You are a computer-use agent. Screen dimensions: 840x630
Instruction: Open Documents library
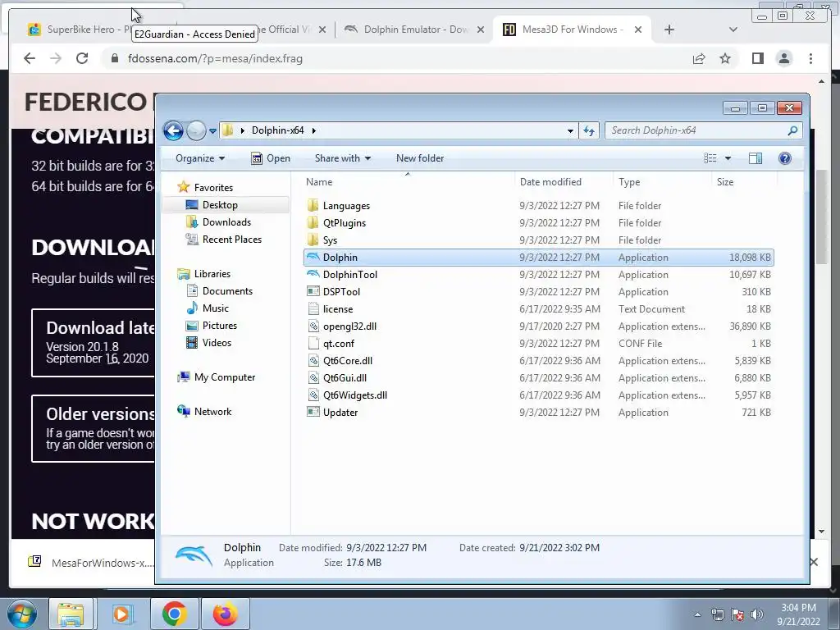pos(227,291)
